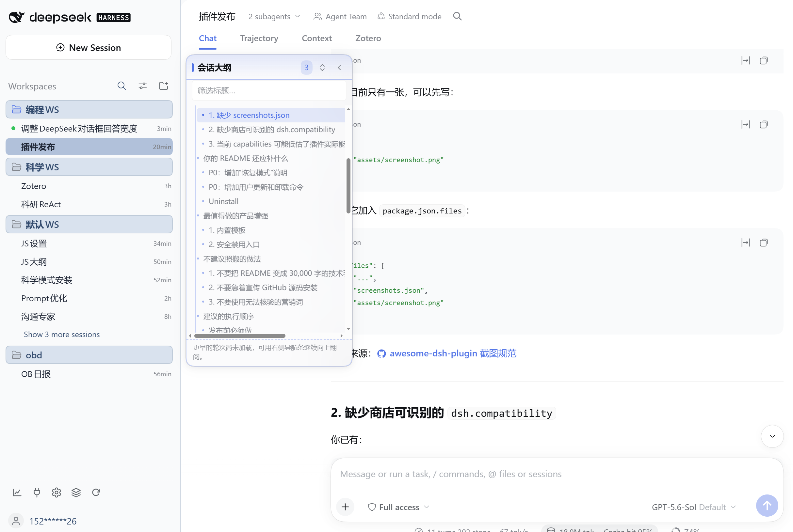Jump to outline item 2. 缺少商店可识别的 dsh.compatibility
793x532 pixels.
point(271,129)
